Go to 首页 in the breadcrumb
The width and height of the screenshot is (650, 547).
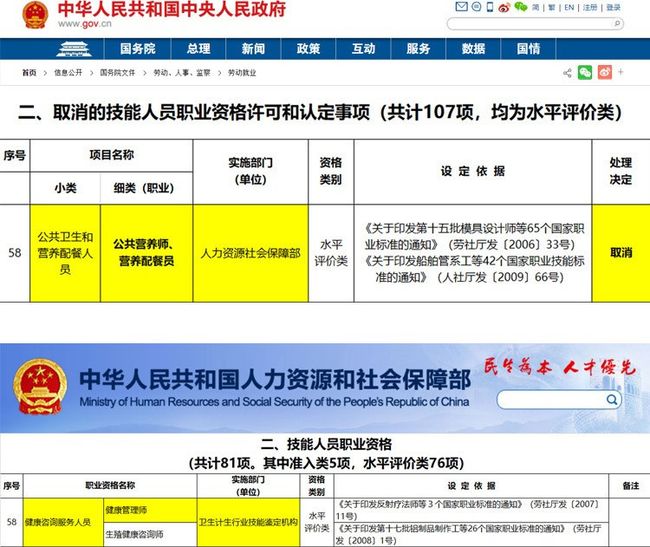tap(29, 73)
